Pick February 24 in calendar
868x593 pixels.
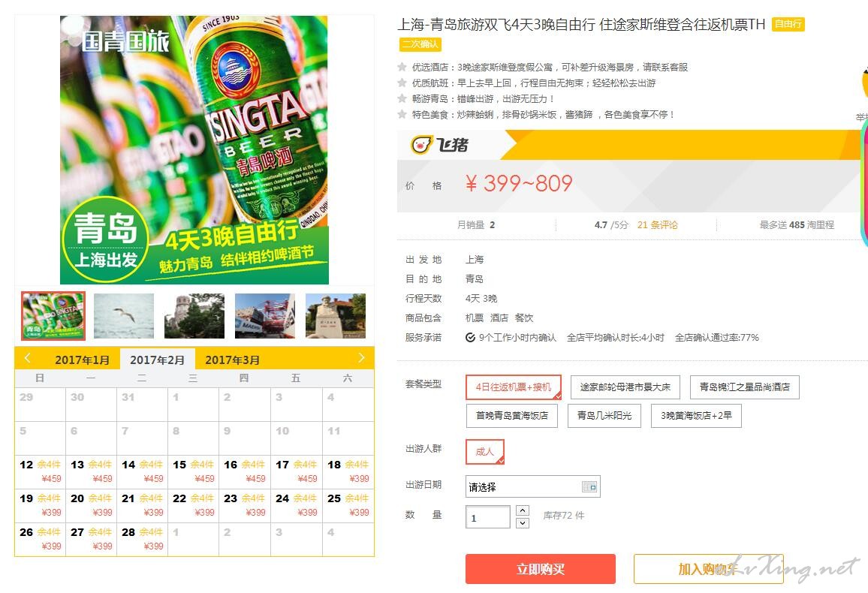click(296, 506)
